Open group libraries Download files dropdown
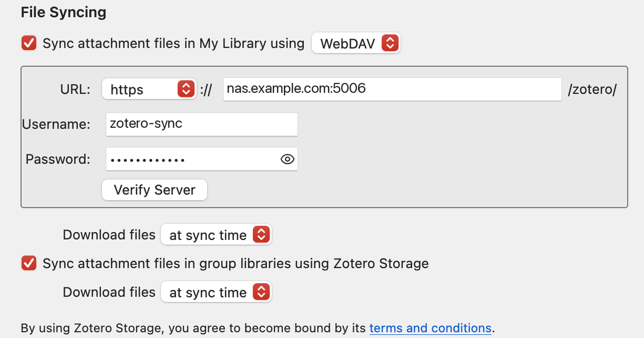The height and width of the screenshot is (338, 644). click(x=216, y=292)
